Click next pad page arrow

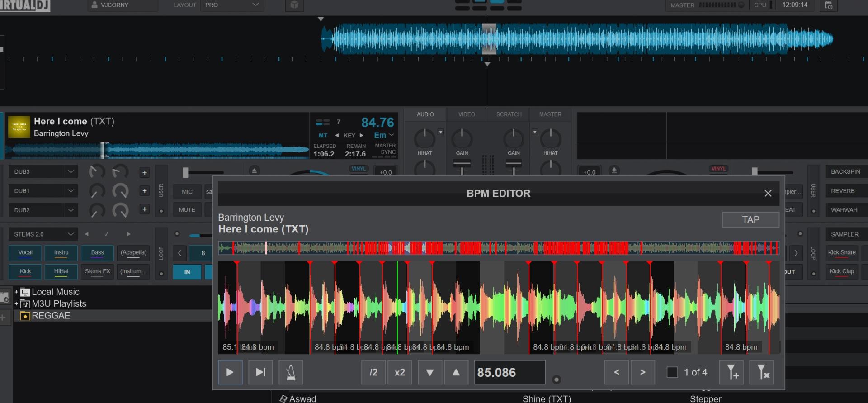point(128,234)
